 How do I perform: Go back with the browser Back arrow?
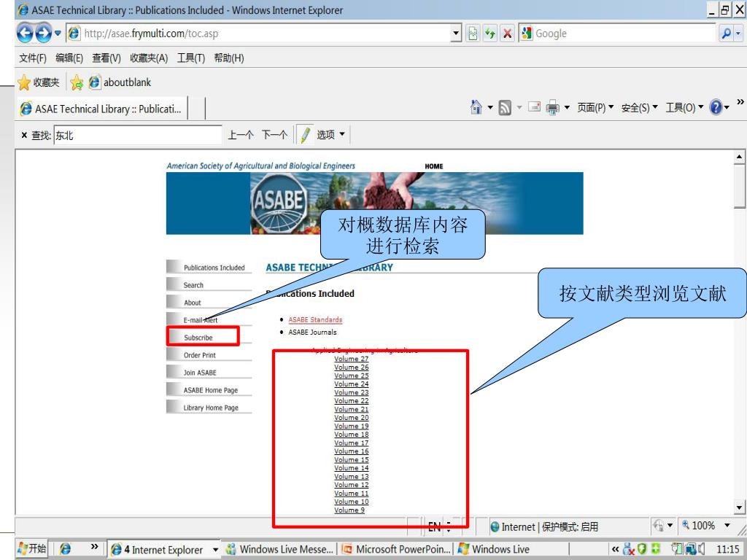tap(25, 34)
